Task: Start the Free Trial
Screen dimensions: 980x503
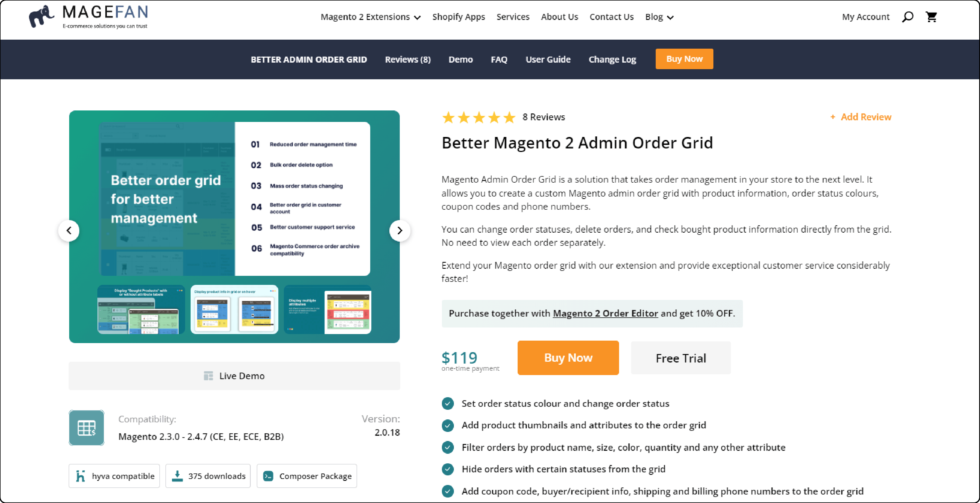Action: (681, 358)
